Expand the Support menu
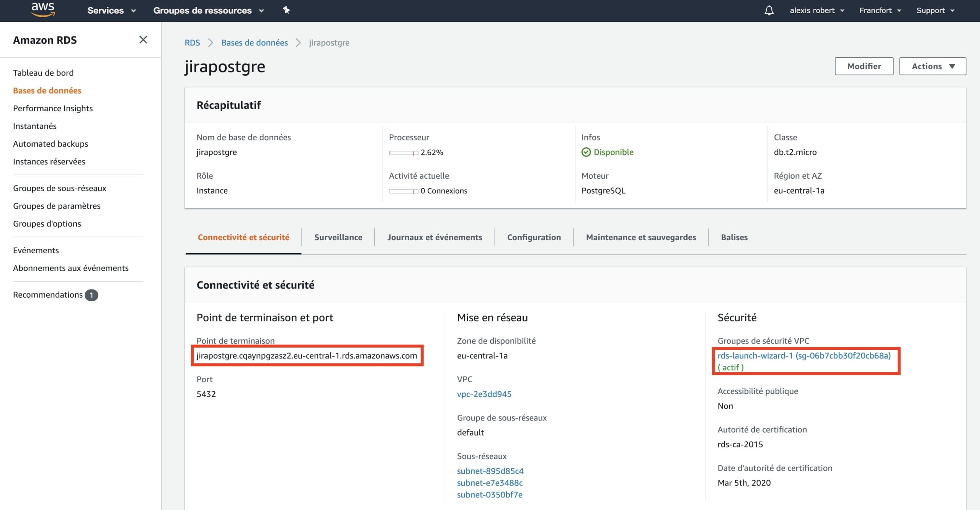The width and height of the screenshot is (980, 510). (x=935, y=10)
